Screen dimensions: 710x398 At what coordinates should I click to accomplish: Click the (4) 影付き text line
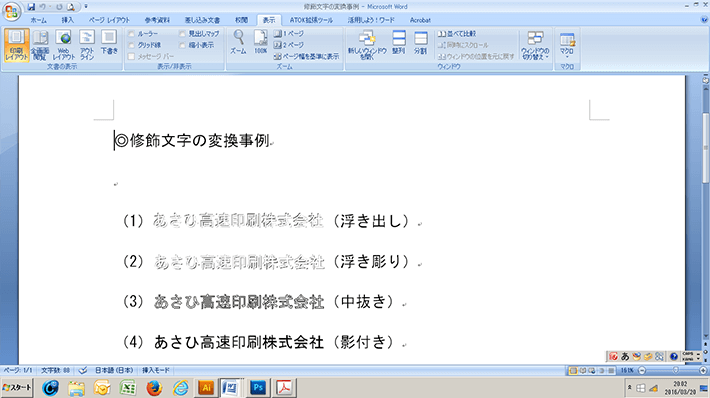[x=259, y=342]
